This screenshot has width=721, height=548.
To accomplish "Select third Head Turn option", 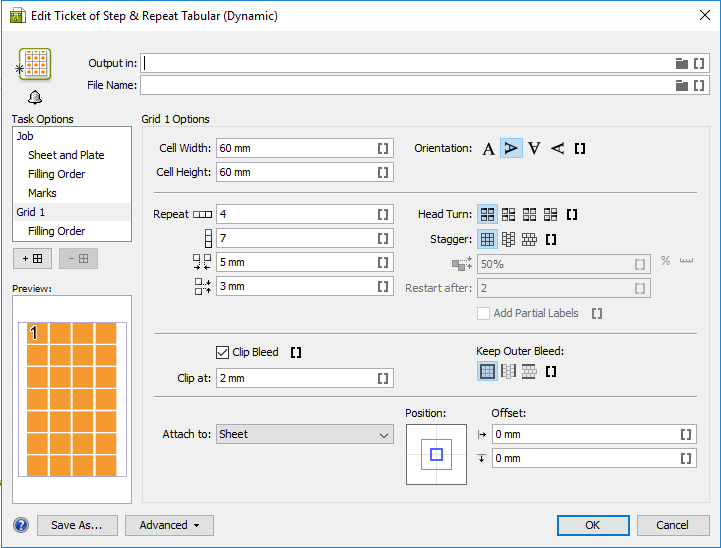I will tap(530, 214).
